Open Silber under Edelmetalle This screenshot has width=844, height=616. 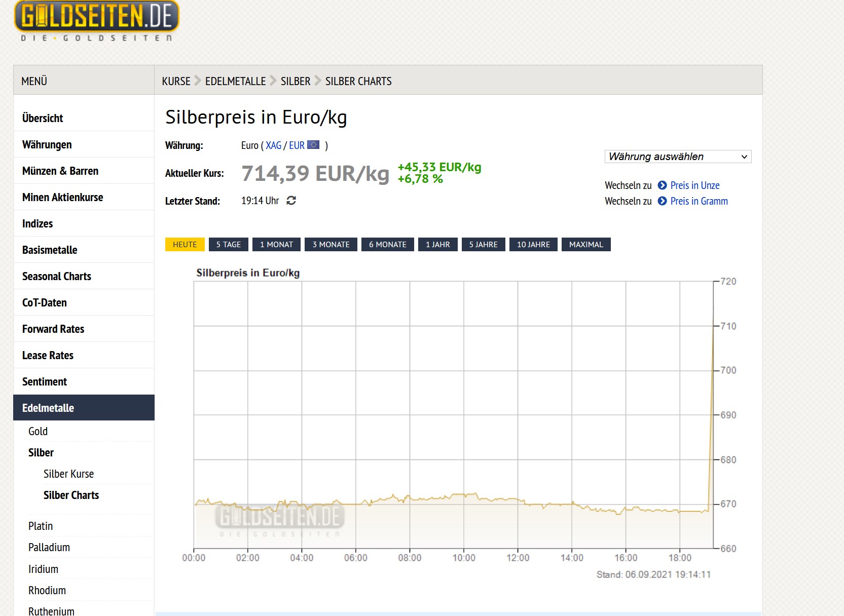41,452
